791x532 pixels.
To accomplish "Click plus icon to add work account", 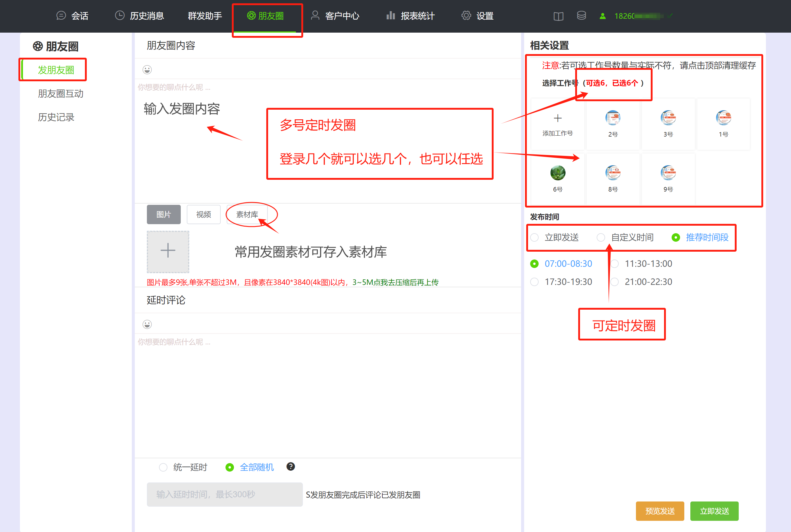I will tap(557, 118).
